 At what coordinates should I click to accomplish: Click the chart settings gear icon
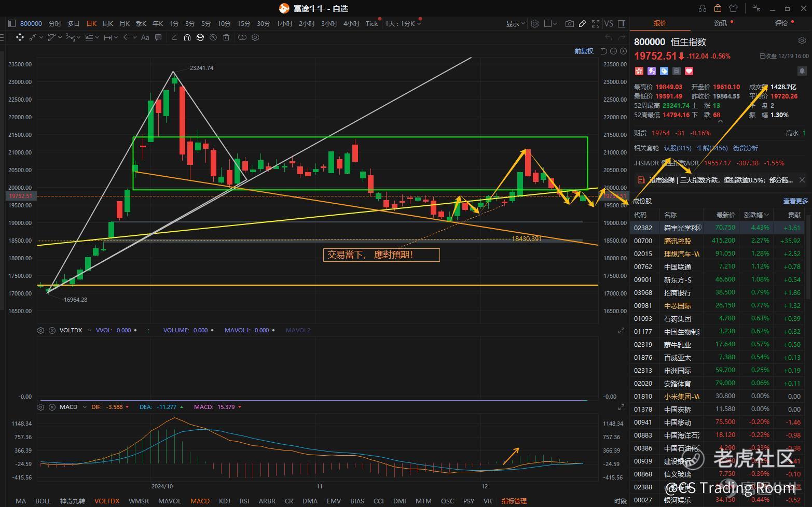(x=534, y=23)
